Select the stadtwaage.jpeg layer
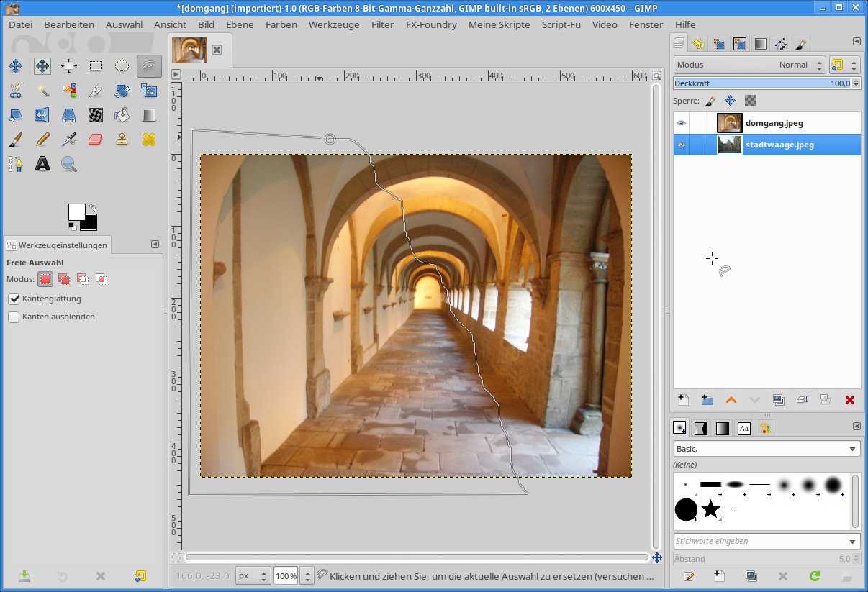868x592 pixels. pos(779,145)
